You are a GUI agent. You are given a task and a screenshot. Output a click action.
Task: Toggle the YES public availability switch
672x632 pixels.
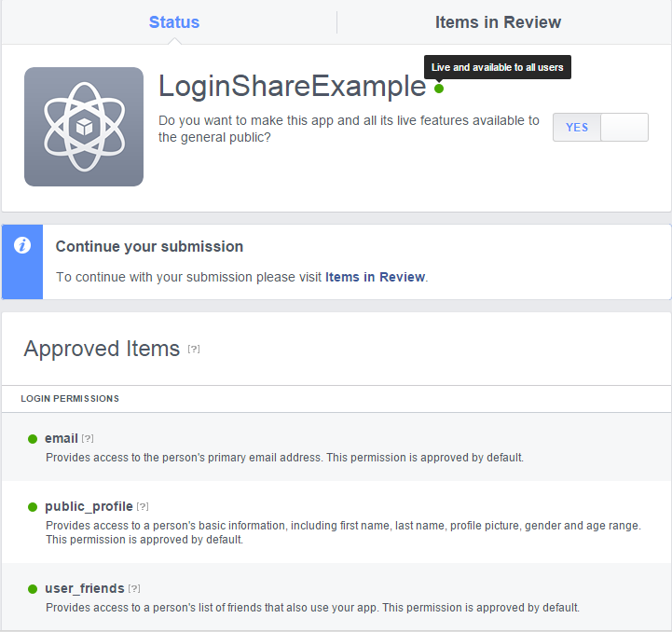(600, 128)
